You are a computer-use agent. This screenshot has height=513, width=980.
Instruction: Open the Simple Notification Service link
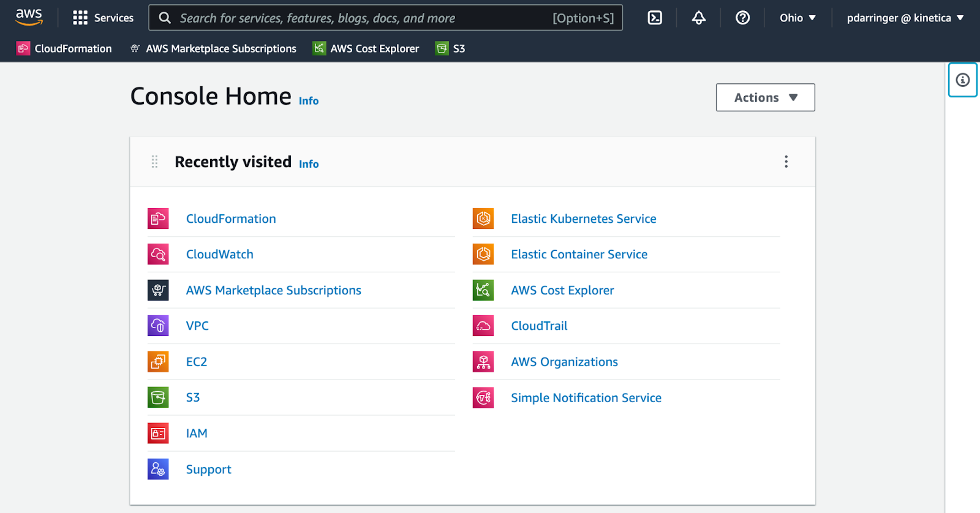pos(587,398)
